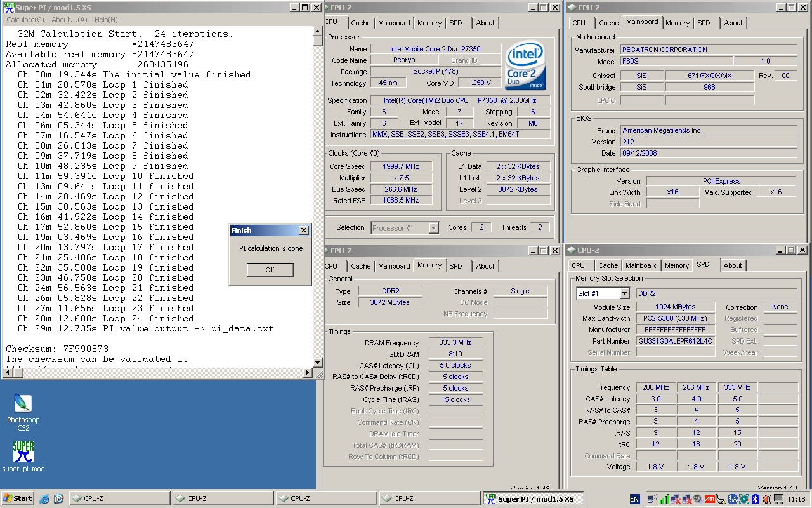Image resolution: width=812 pixels, height=508 pixels.
Task: Select Cache tab in the SPD slot window
Action: [x=608, y=265]
